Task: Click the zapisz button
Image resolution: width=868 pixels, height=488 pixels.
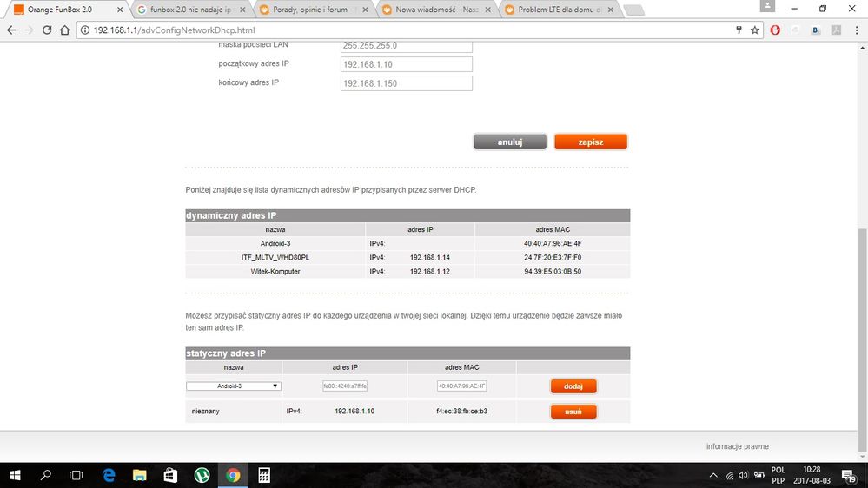Action: pyautogui.click(x=591, y=142)
